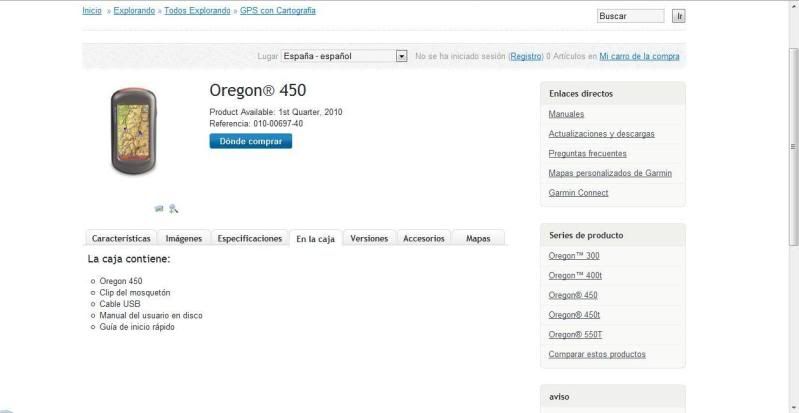Click the Cable USB list item

[x=120, y=304]
